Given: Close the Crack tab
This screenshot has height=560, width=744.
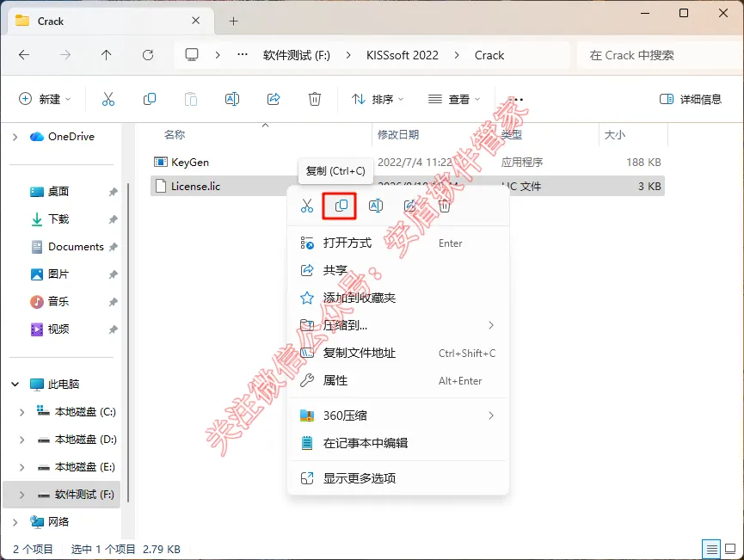Looking at the screenshot, I should [195, 21].
